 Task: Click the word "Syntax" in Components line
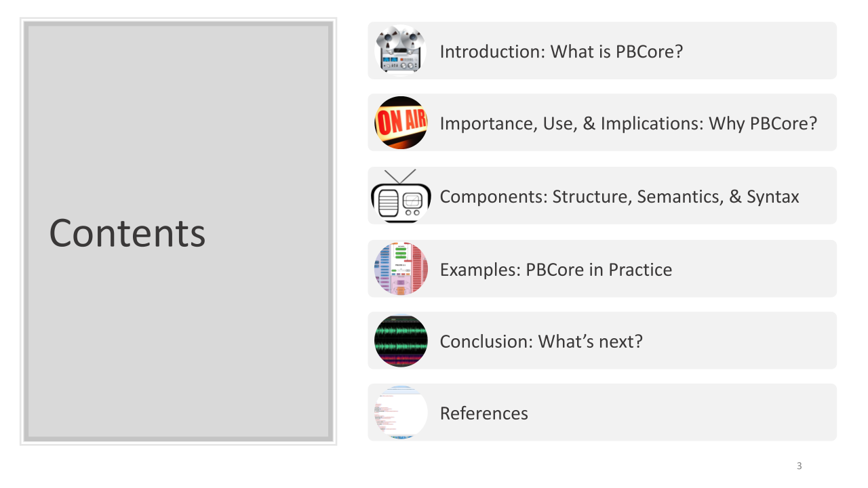[x=772, y=197]
